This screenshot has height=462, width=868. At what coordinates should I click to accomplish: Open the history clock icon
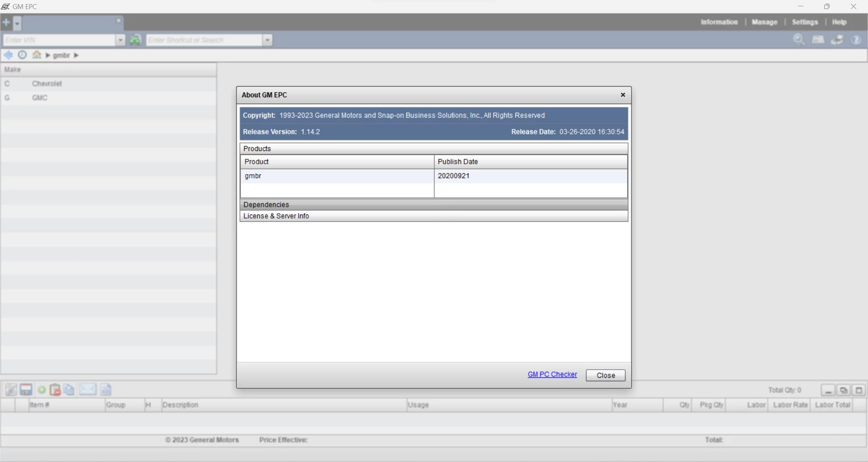tap(22, 55)
